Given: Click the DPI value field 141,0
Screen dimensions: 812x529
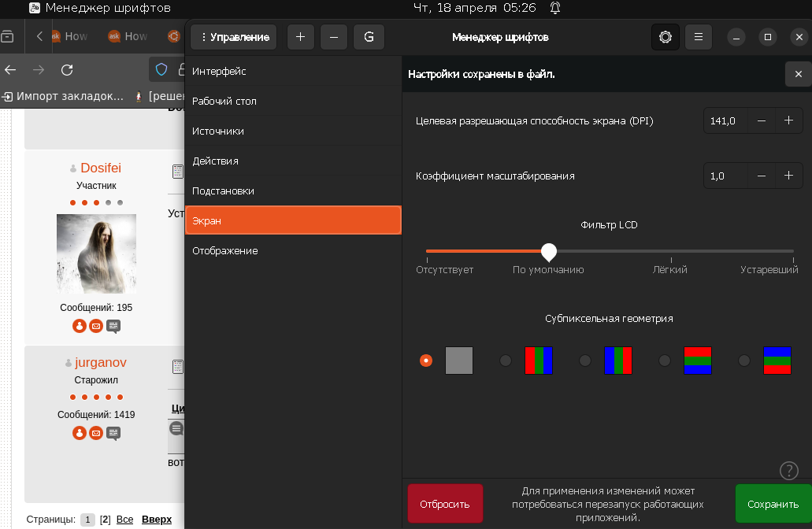Looking at the screenshot, I should pos(725,120).
